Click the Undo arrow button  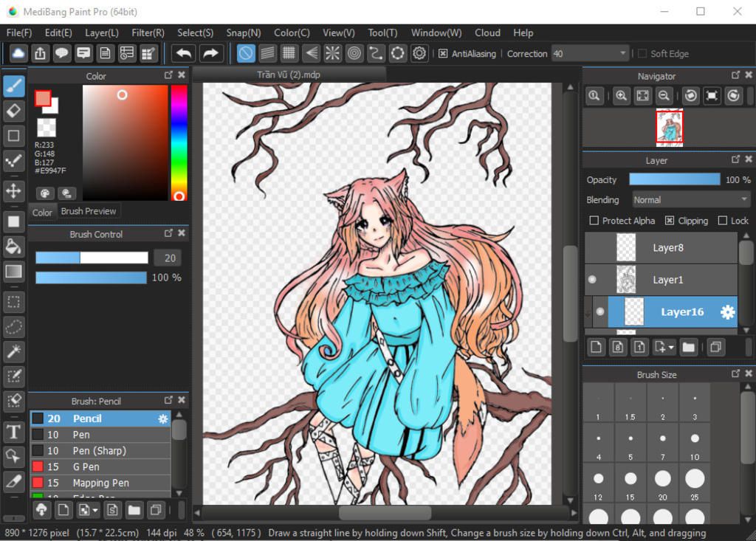pos(184,54)
